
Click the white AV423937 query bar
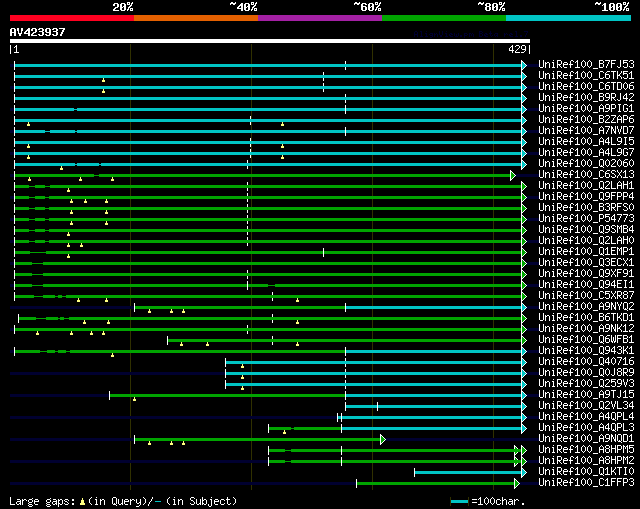[x=270, y=41]
